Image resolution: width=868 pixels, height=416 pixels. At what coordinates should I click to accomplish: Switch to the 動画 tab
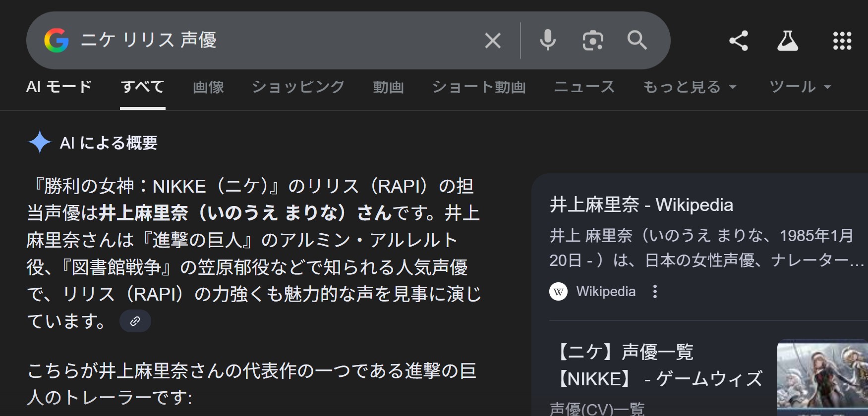click(388, 87)
